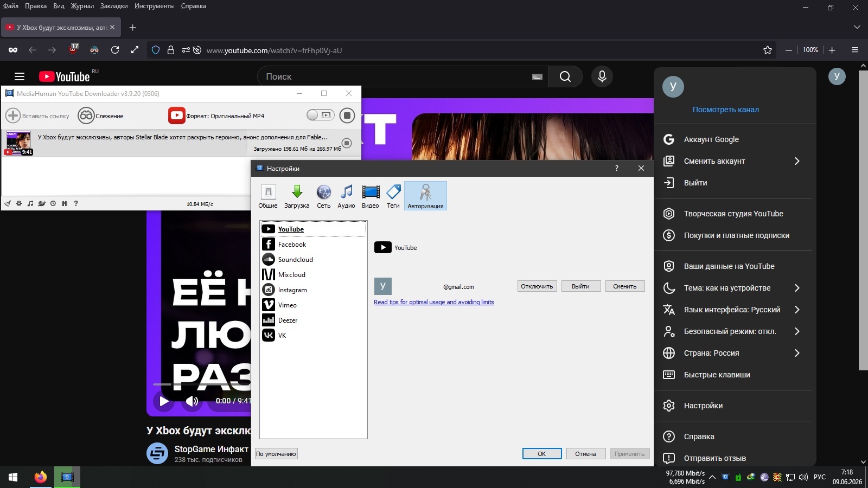
Task: Open the Формат: Оригинальный MP4 selector
Action: (x=216, y=115)
